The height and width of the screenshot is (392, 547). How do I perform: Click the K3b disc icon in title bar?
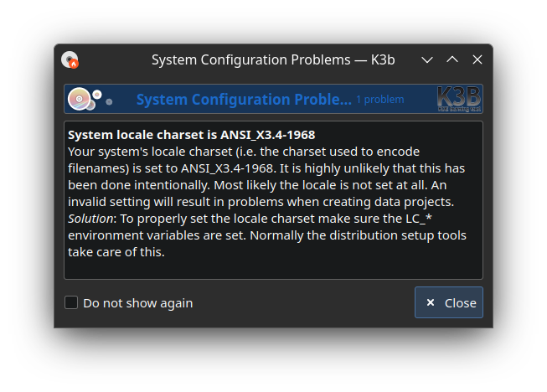click(70, 60)
